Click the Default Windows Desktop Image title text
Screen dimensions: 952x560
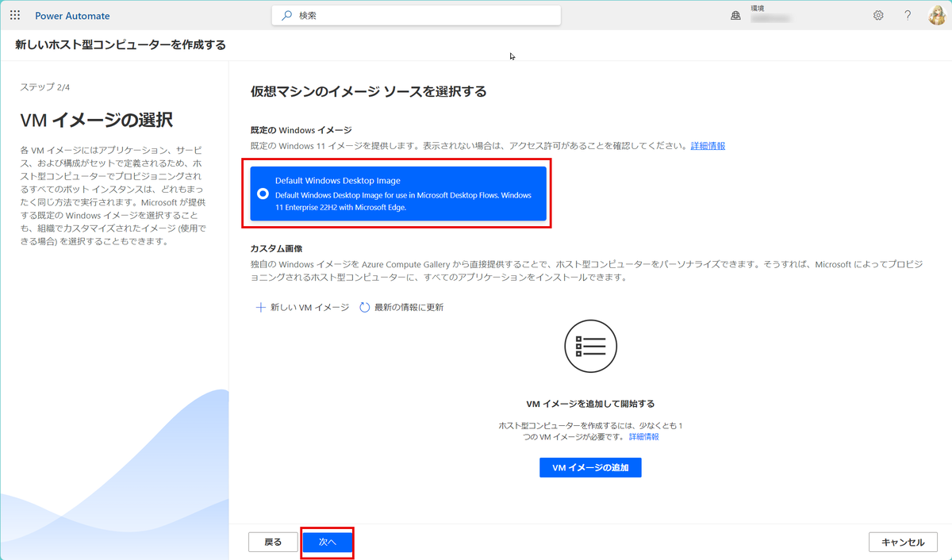click(x=338, y=180)
